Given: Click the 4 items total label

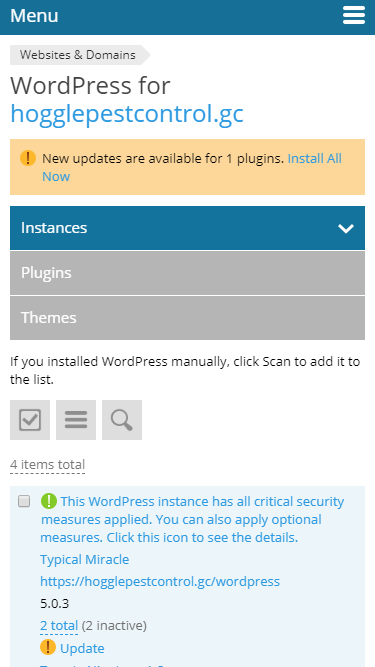Looking at the screenshot, I should click(x=48, y=465).
